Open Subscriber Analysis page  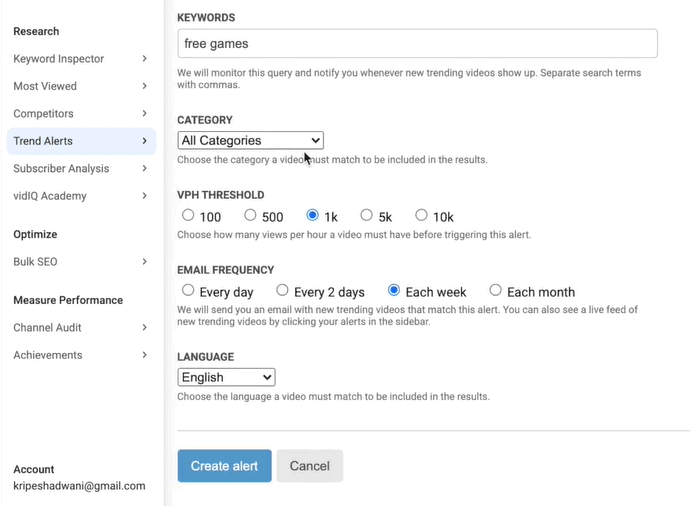(61, 169)
